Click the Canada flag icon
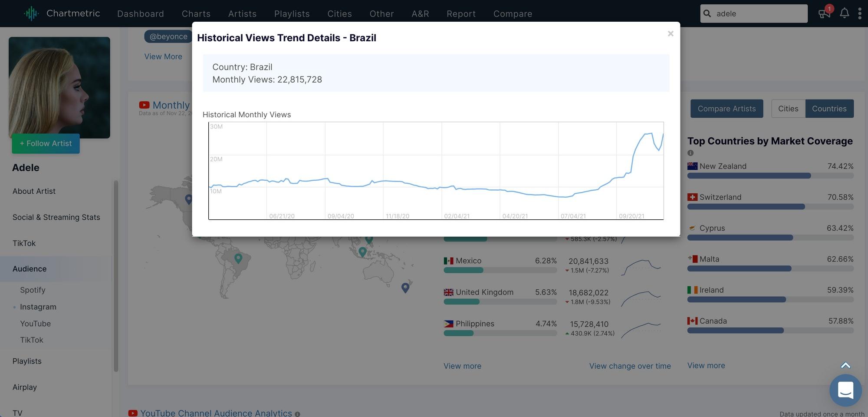Screen dimensions: 868x417 (692, 321)
